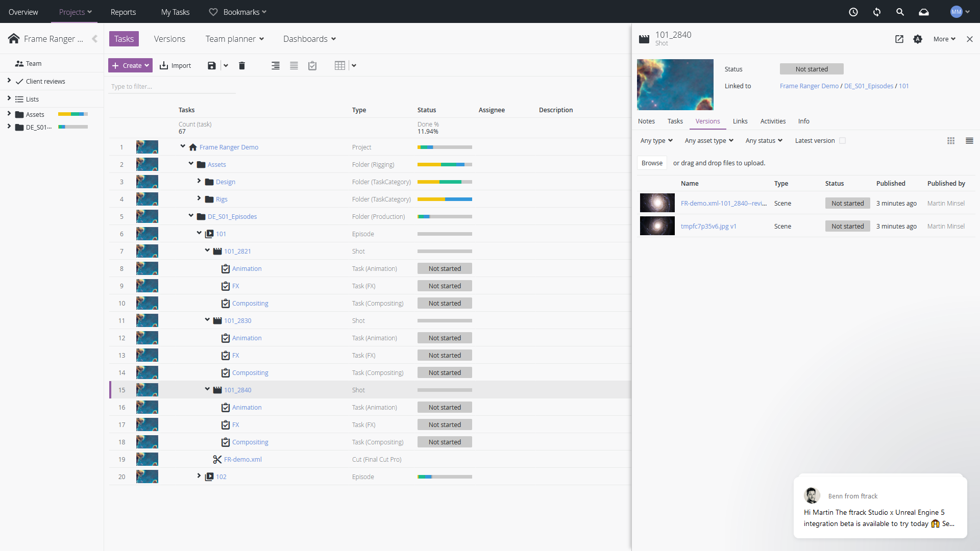Click the sync refresh icon in header
980x551 pixels.
pos(876,12)
